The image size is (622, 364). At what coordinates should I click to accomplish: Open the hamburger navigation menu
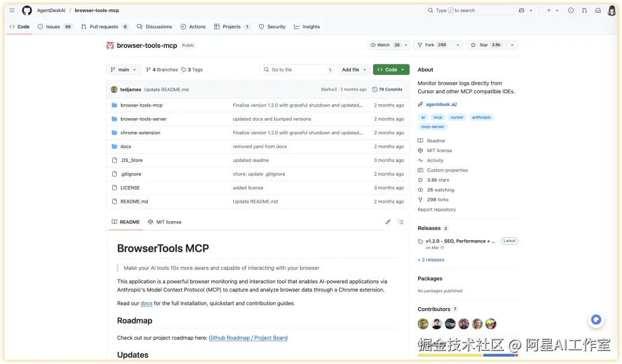12,10
